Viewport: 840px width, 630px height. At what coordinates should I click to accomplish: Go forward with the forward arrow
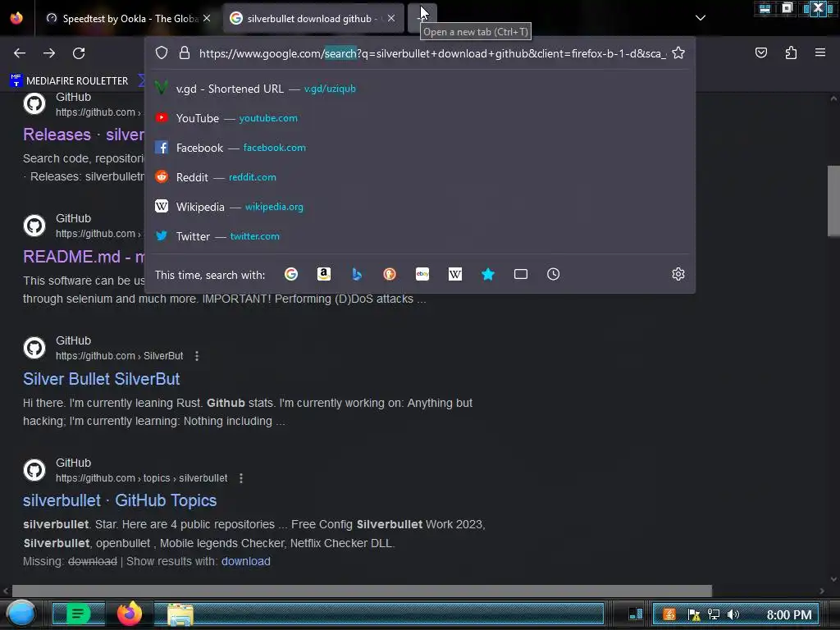(x=49, y=53)
